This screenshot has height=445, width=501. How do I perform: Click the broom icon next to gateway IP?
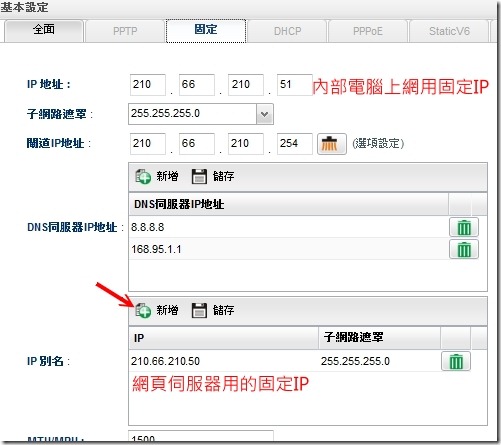coord(332,144)
